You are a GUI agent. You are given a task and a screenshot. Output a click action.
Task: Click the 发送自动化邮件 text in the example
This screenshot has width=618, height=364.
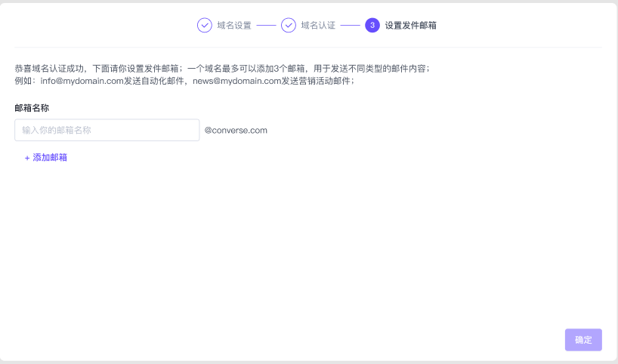click(x=155, y=81)
